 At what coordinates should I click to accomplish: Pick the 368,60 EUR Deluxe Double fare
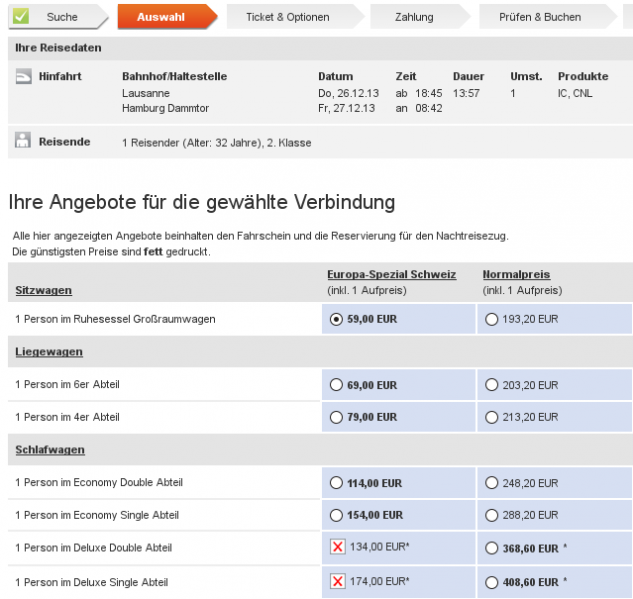click(491, 548)
